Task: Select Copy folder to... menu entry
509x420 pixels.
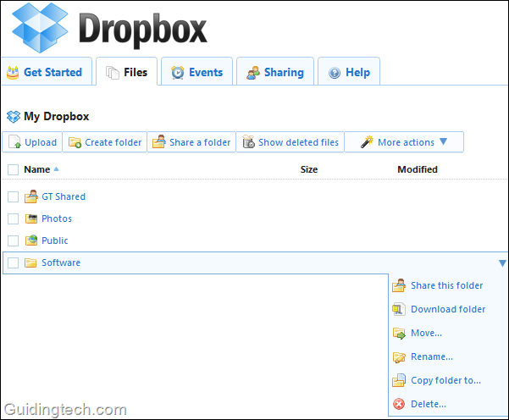Action: pos(445,380)
